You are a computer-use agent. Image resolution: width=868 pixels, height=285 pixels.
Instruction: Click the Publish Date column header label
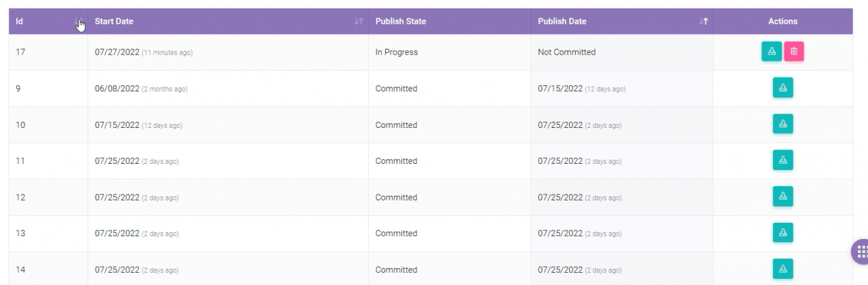pos(562,21)
